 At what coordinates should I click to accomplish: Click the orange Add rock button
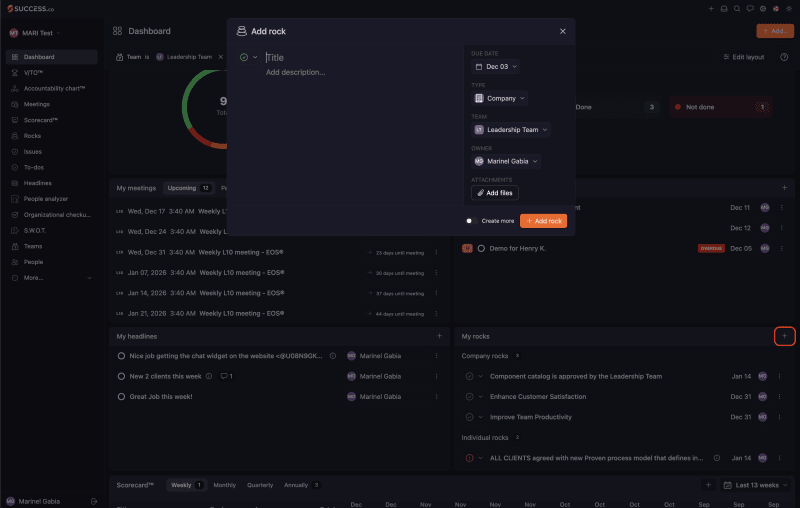(x=543, y=221)
